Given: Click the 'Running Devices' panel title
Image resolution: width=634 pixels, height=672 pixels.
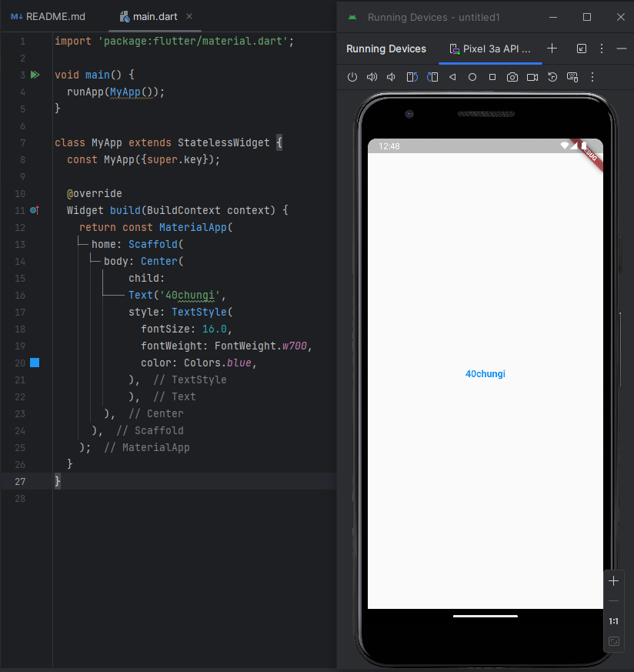Looking at the screenshot, I should click(x=386, y=48).
